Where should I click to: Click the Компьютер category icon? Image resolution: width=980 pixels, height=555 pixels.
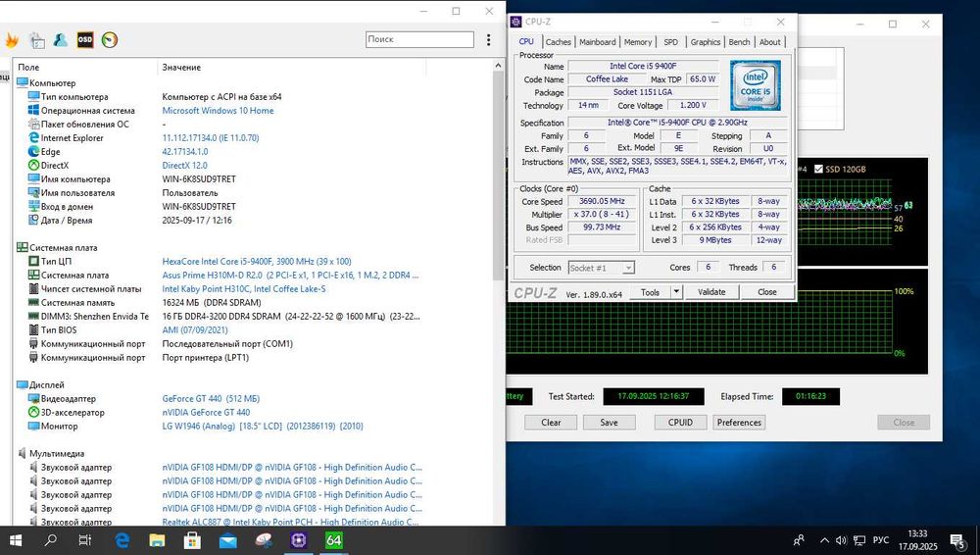pos(23,82)
